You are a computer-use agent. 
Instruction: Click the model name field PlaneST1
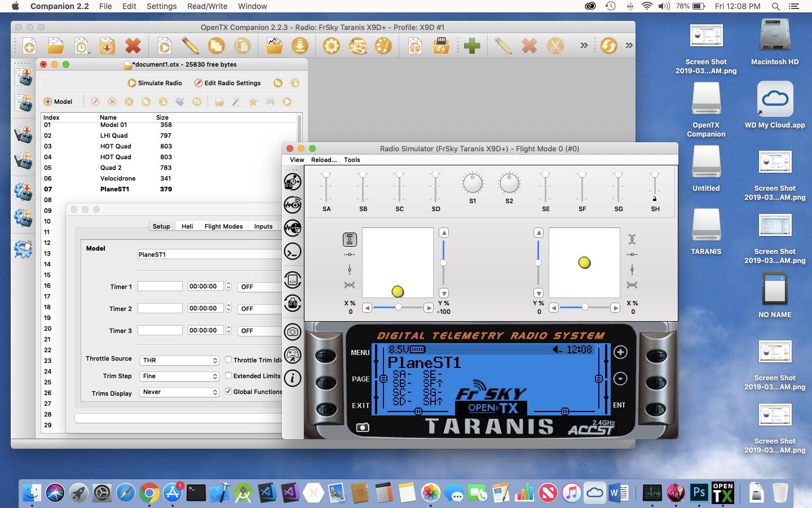pyautogui.click(x=210, y=255)
